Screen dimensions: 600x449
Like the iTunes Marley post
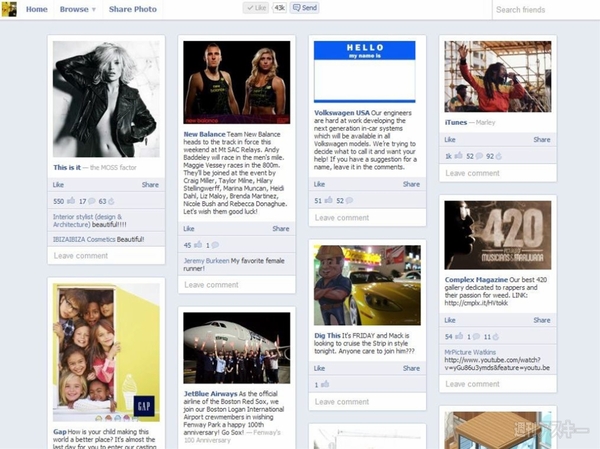pyautogui.click(x=450, y=140)
